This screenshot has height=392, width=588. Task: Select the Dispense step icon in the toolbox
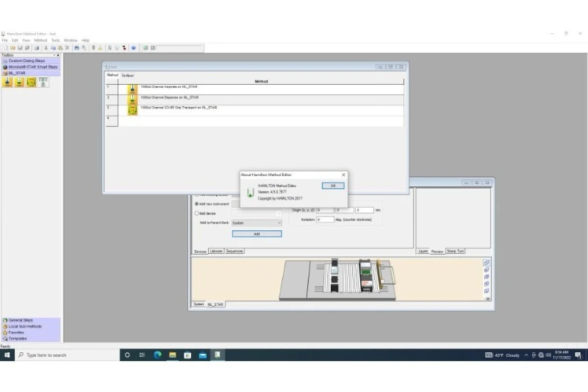click(x=20, y=82)
